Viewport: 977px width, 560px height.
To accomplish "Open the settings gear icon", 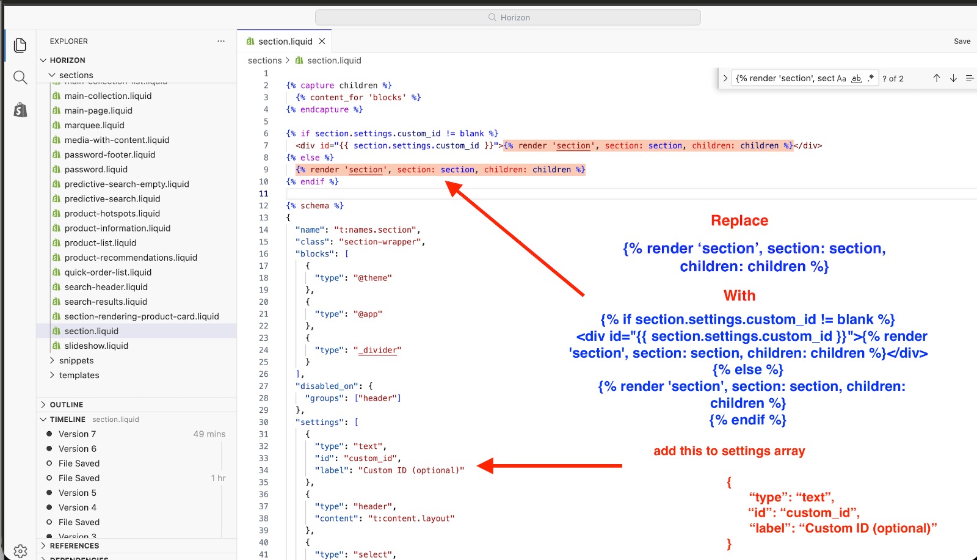I will click(x=20, y=551).
